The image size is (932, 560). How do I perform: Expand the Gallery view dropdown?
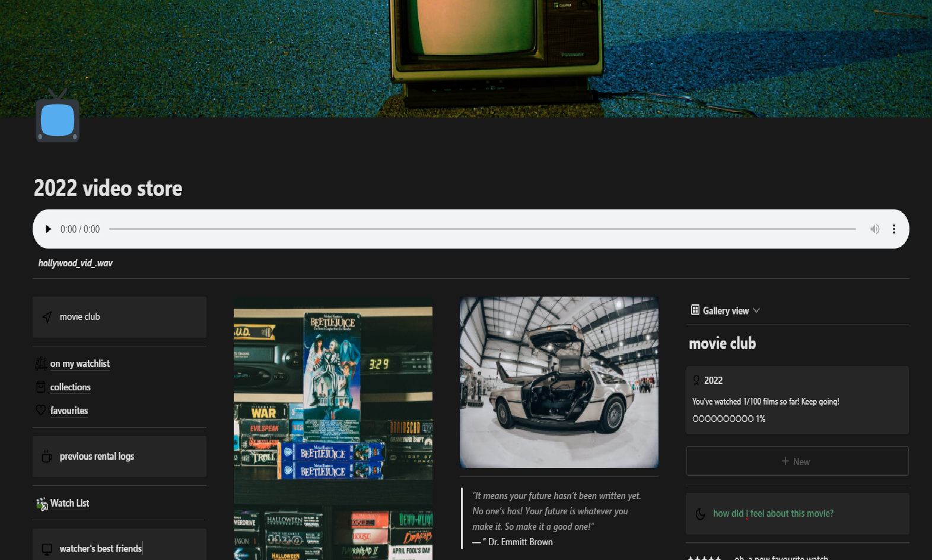pos(756,311)
